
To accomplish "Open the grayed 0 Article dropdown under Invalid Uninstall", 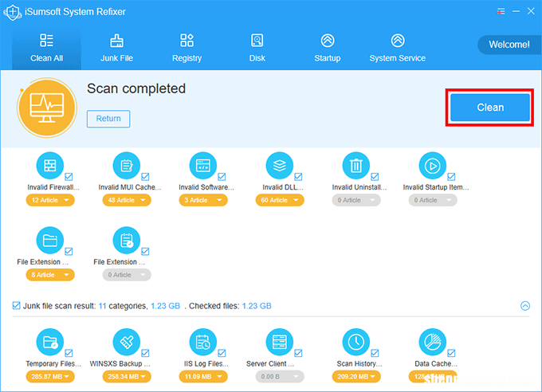I will click(356, 200).
